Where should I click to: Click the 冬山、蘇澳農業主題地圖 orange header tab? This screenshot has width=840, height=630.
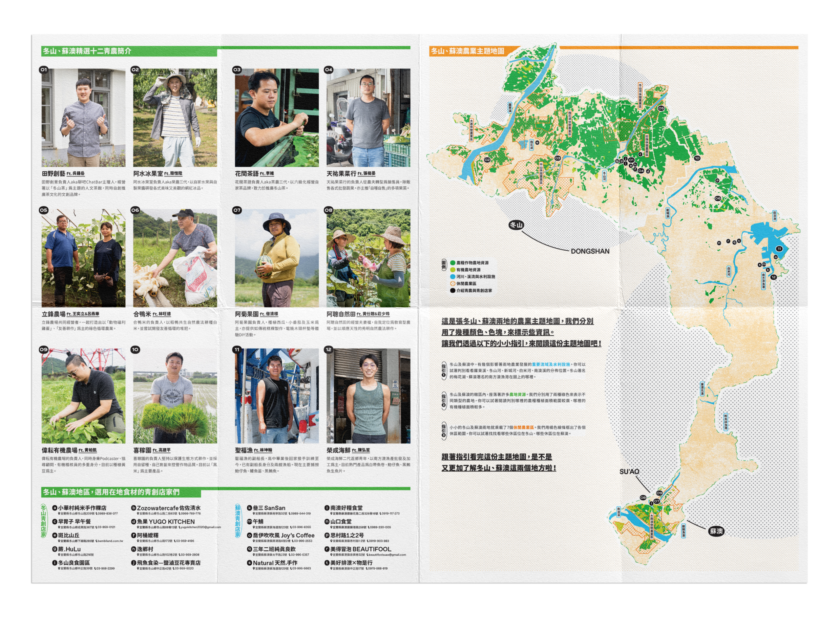[468, 51]
